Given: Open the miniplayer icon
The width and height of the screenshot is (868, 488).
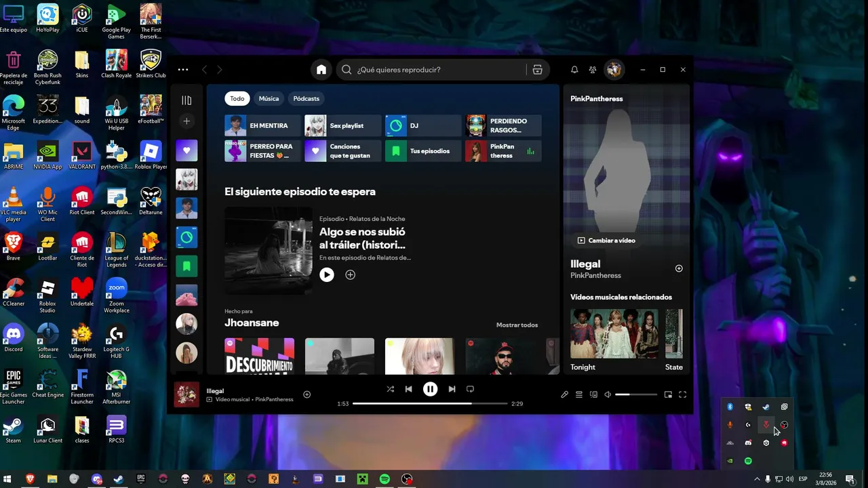Looking at the screenshot, I should [668, 394].
